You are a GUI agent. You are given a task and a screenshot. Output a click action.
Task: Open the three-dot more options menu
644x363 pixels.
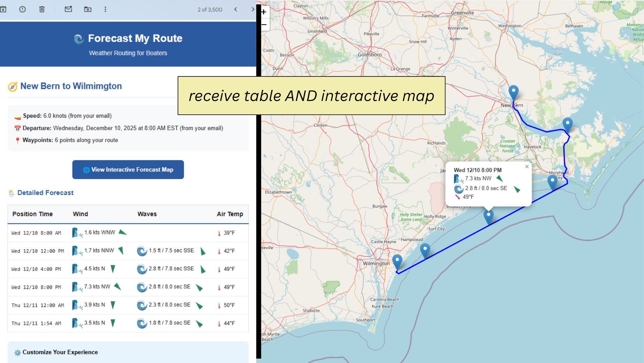105,9
